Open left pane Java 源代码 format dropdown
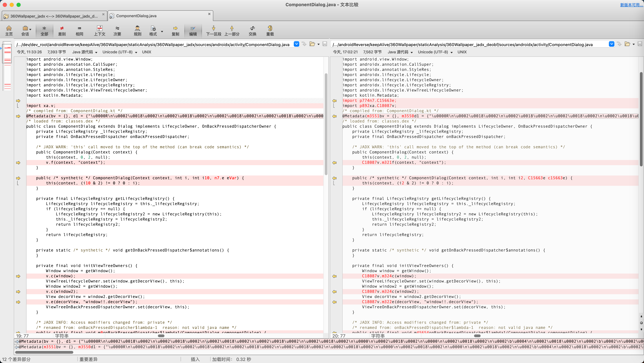644x363 pixels. click(x=85, y=52)
